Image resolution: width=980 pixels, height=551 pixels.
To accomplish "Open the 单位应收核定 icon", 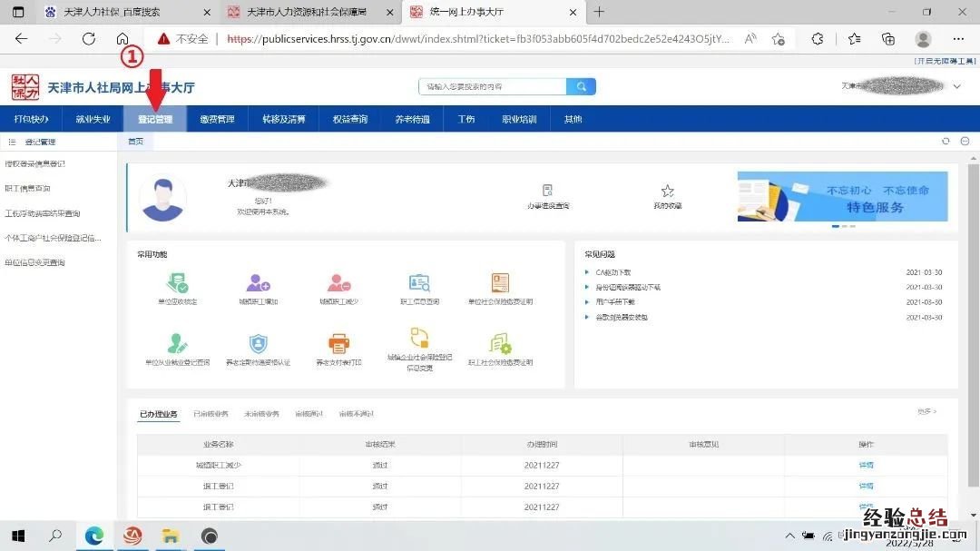I will [x=177, y=283].
